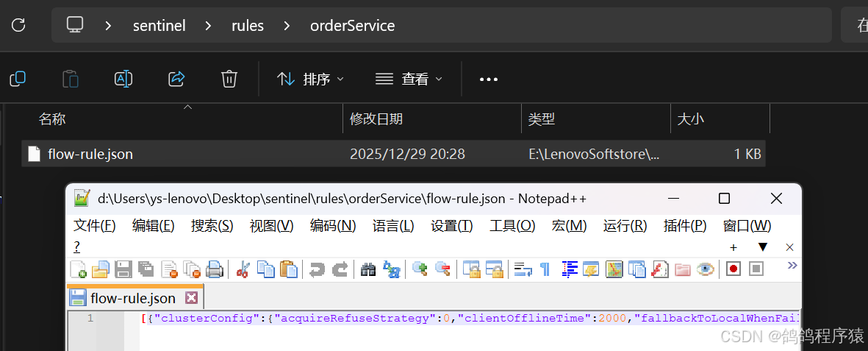Open Find with the binoculars icon
The width and height of the screenshot is (868, 351).
click(x=369, y=269)
